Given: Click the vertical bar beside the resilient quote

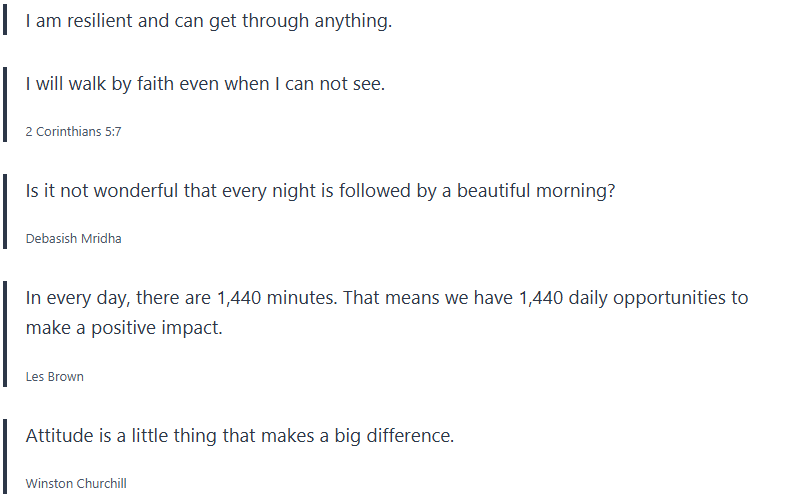Looking at the screenshot, I should pyautogui.click(x=6, y=21).
